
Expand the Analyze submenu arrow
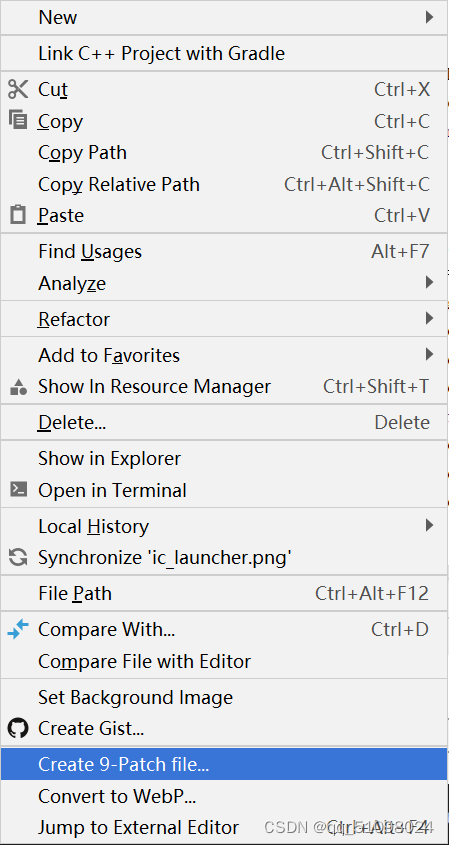click(x=429, y=282)
